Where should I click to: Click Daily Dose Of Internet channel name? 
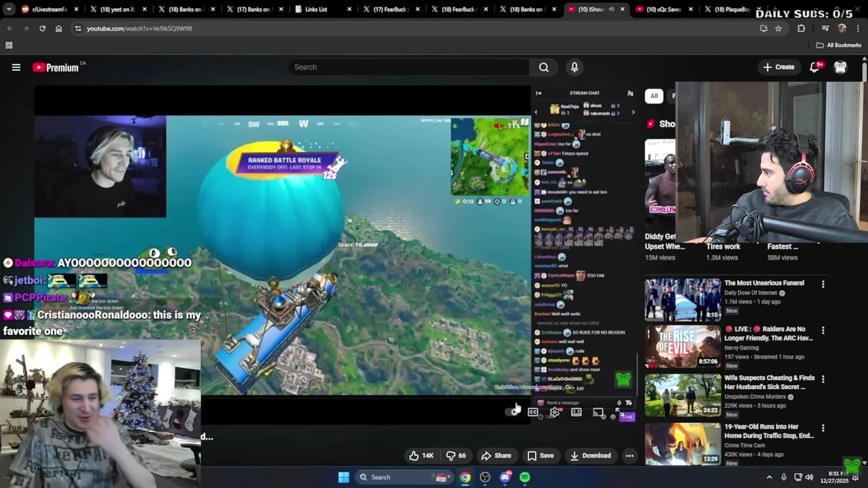[x=751, y=293]
